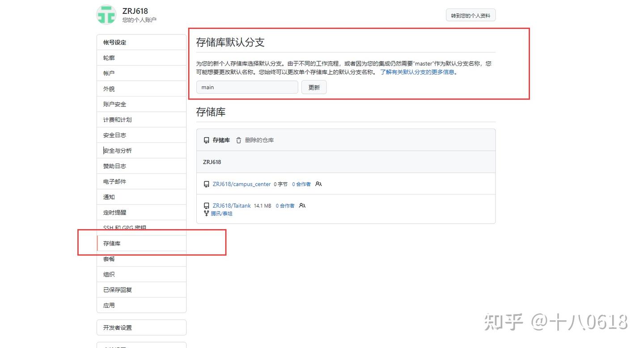This screenshot has height=348, width=644.
Task: Open the ZRJ618/Taitank repository link
Action: [x=232, y=206]
